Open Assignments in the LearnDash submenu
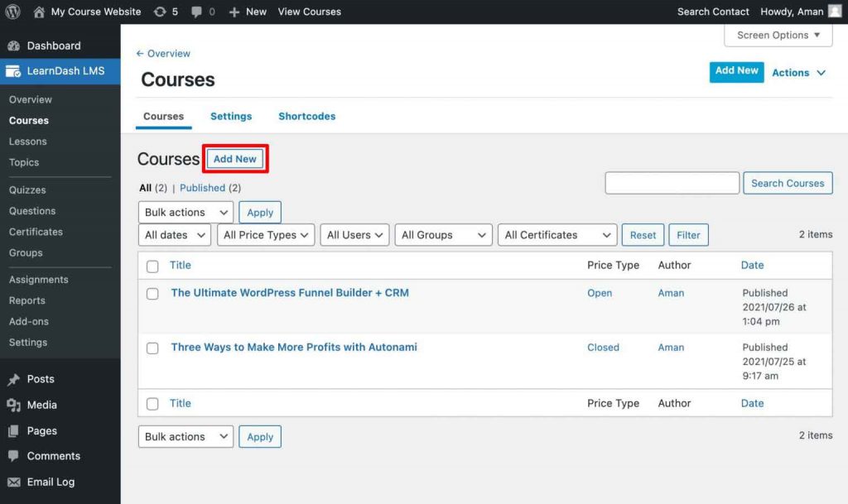The width and height of the screenshot is (848, 504). [38, 279]
